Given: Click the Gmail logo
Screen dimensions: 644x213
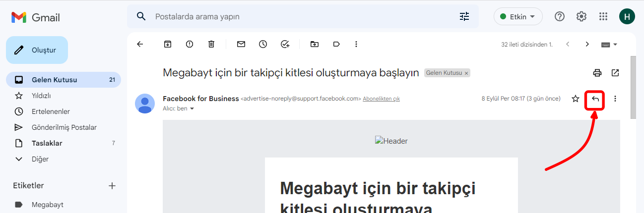Looking at the screenshot, I should pos(36,17).
